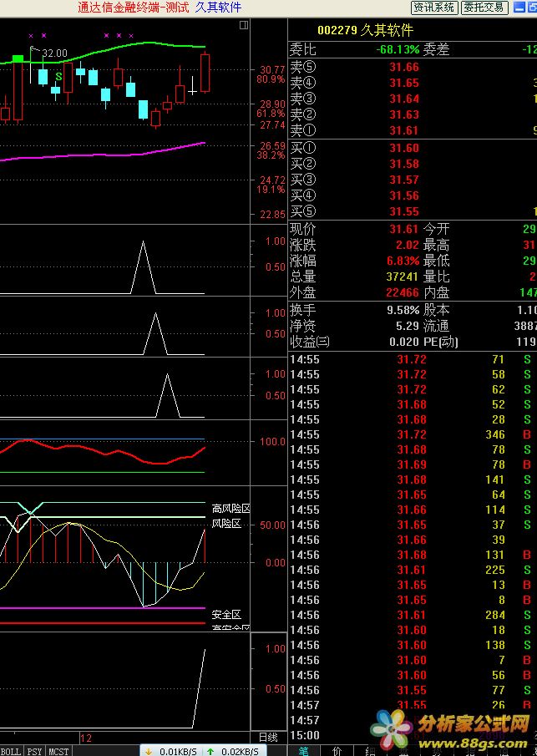Select the 卖⑤ price 31.66

click(404, 67)
